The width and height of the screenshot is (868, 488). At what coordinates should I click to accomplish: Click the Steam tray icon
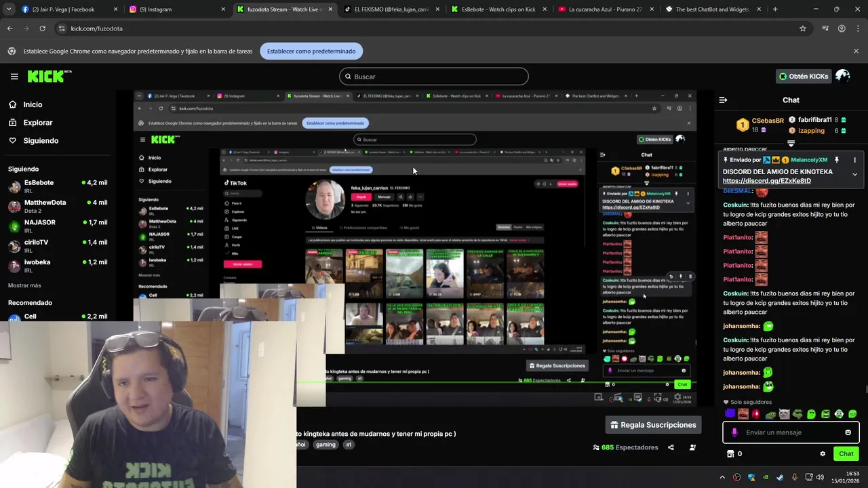780,477
